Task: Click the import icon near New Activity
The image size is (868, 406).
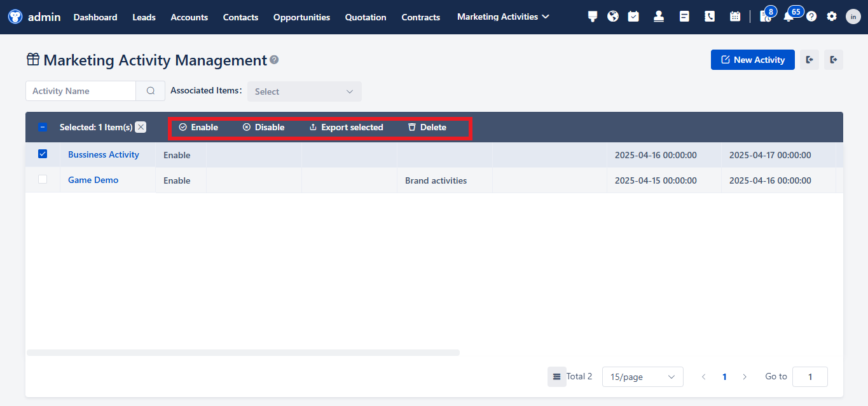Action: tap(808, 59)
